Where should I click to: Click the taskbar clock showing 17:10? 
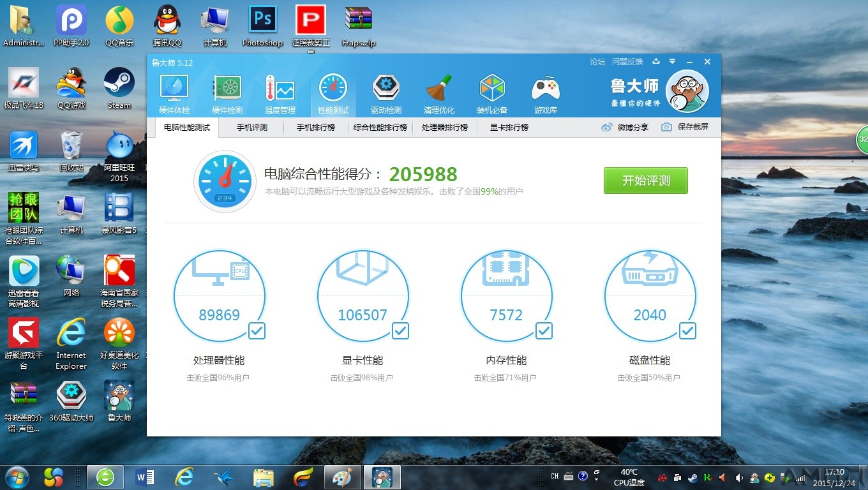(x=834, y=477)
